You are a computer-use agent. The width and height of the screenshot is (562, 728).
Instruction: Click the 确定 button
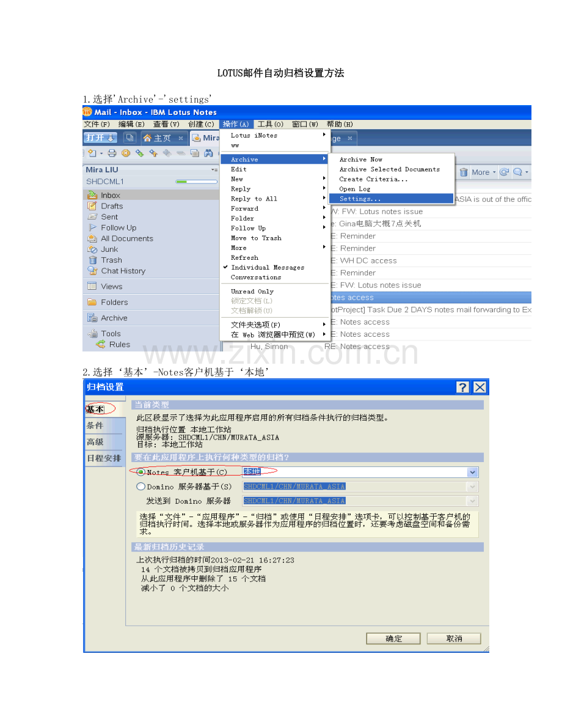click(x=393, y=638)
